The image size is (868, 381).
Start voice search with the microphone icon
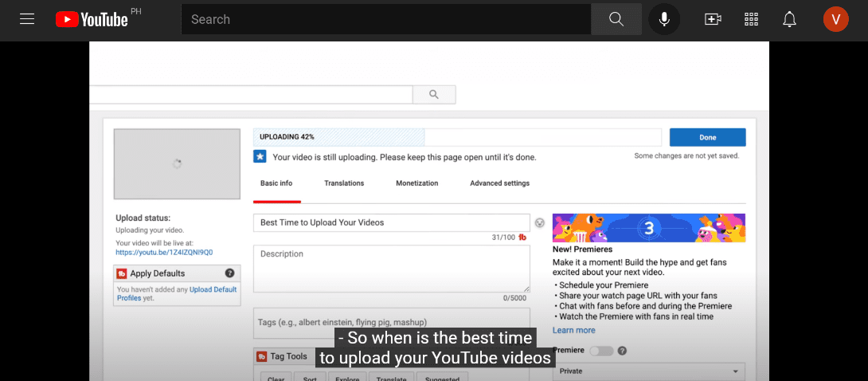664,19
